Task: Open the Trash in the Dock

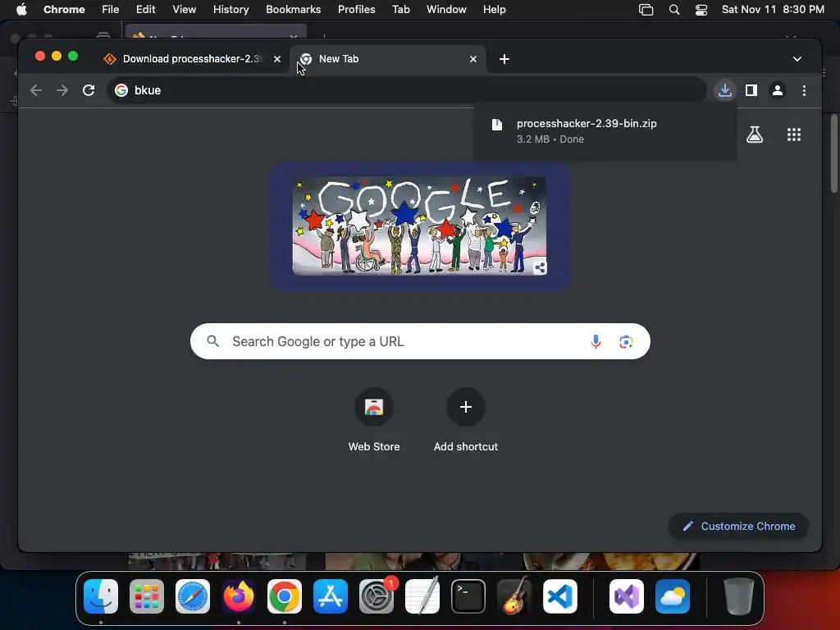Action: coord(739,596)
